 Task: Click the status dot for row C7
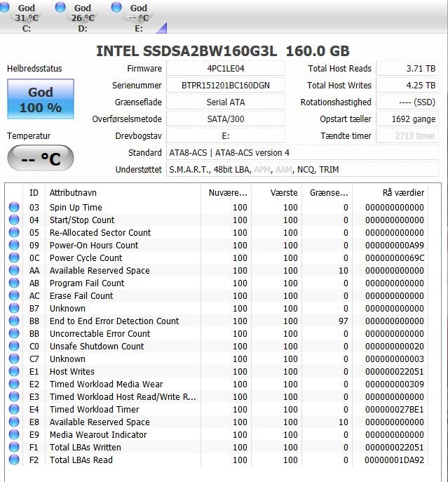14,359
